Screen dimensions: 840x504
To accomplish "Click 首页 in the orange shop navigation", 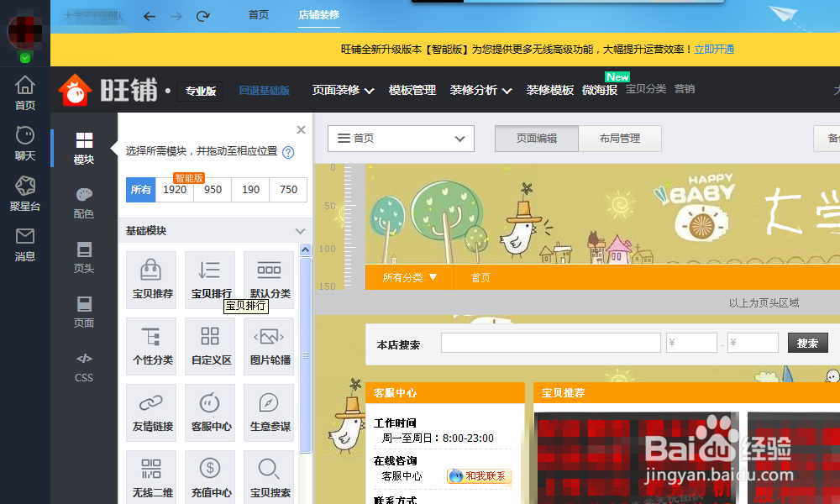I will [x=480, y=277].
